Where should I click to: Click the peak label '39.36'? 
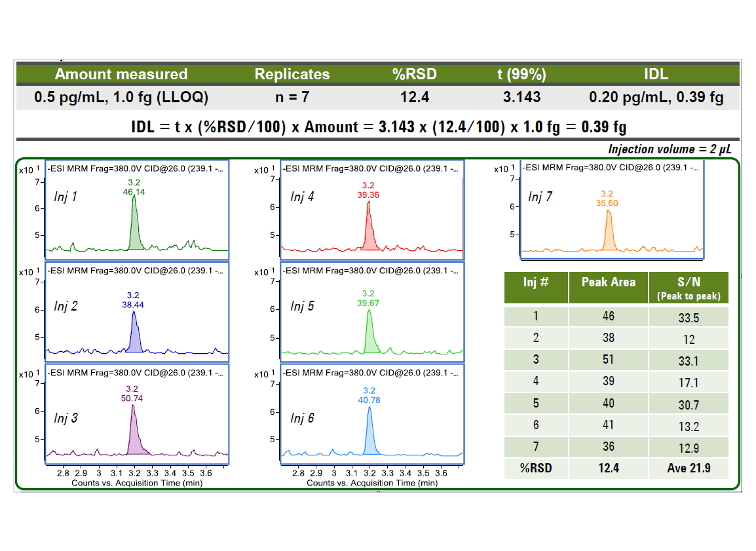tap(368, 195)
